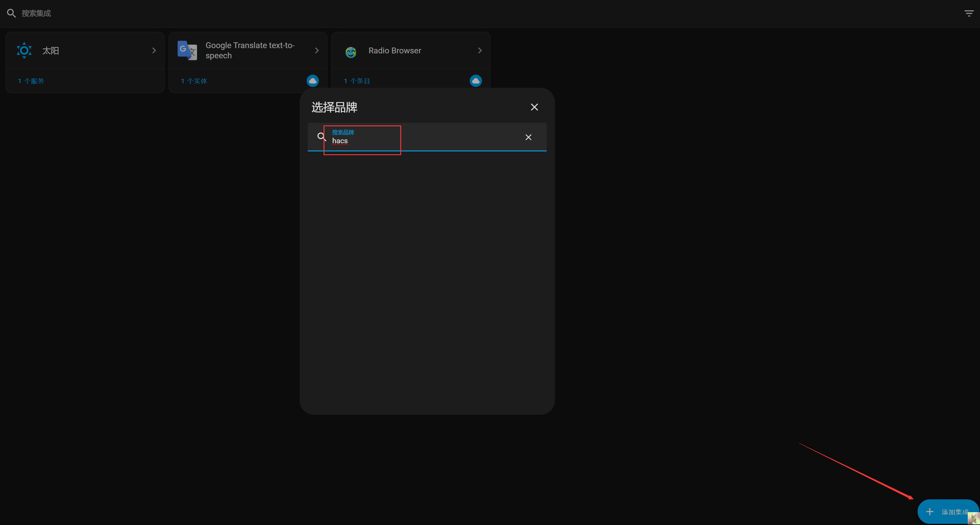Click cloud icon on Radio Browser card
980x525 pixels.
pos(476,81)
